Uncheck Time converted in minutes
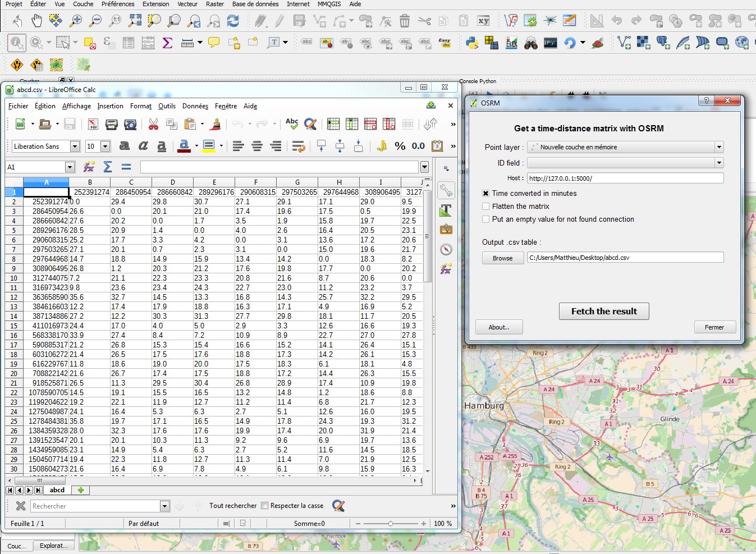The width and height of the screenshot is (756, 554). coord(486,193)
